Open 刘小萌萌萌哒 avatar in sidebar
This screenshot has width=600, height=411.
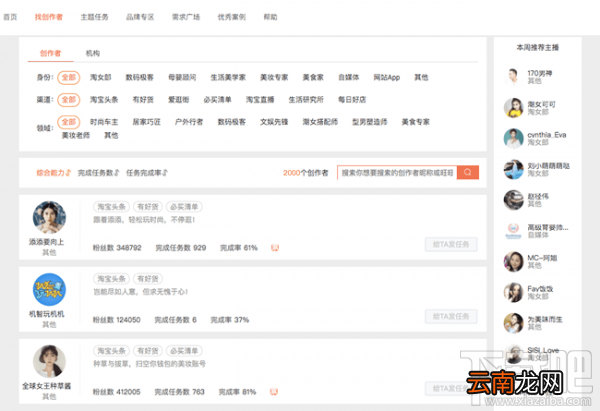tap(513, 169)
